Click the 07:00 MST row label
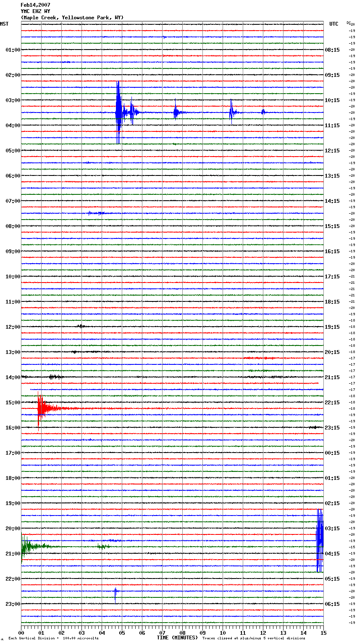The width and height of the screenshot is (357, 644). click(x=13, y=201)
